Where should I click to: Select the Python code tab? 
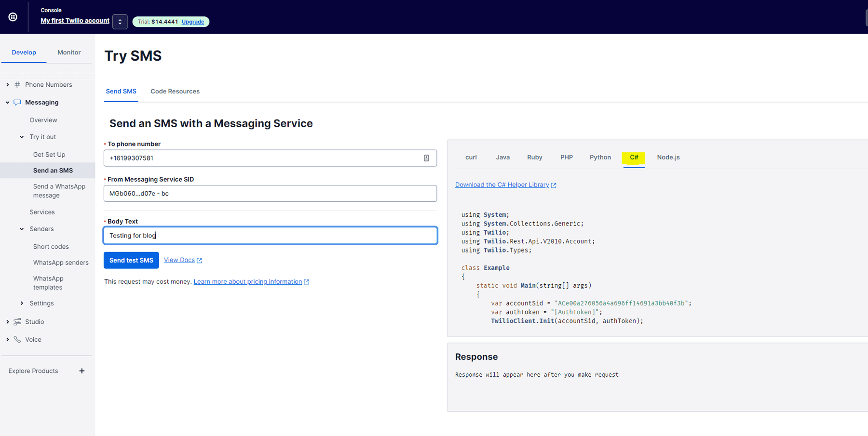point(600,158)
